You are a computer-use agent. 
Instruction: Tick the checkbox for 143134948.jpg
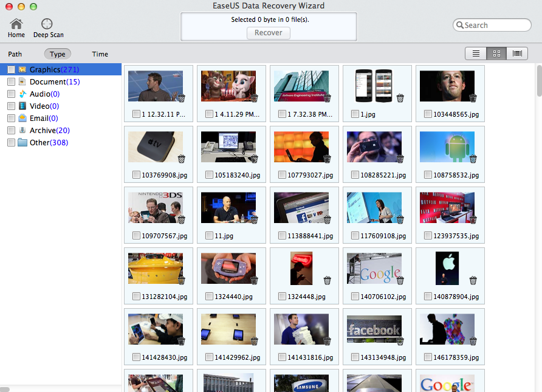coord(355,357)
